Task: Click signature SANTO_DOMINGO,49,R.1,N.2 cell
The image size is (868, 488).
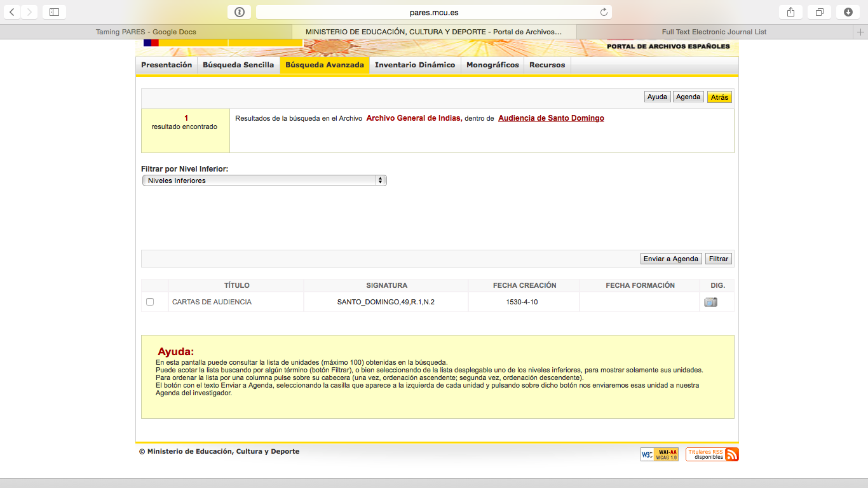Action: 386,302
